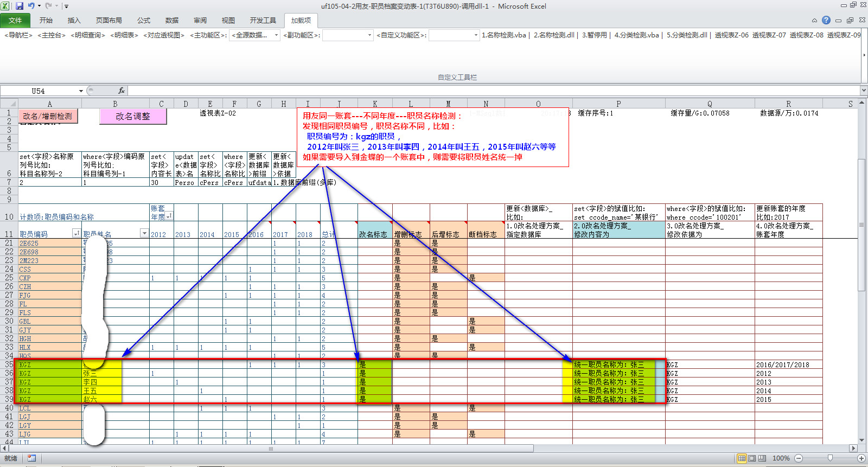Image resolution: width=868 pixels, height=467 pixels.
Task: Click the fx insert function icon
Action: coord(122,91)
